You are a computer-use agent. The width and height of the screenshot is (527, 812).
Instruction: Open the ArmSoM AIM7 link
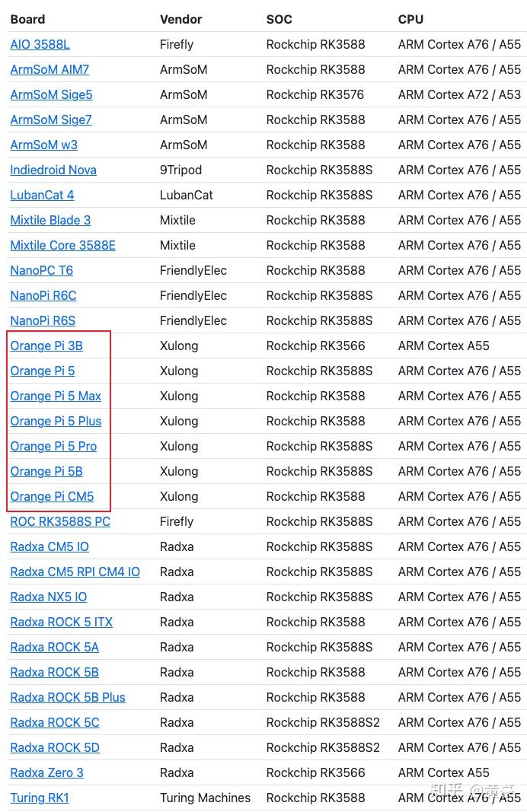(x=50, y=69)
